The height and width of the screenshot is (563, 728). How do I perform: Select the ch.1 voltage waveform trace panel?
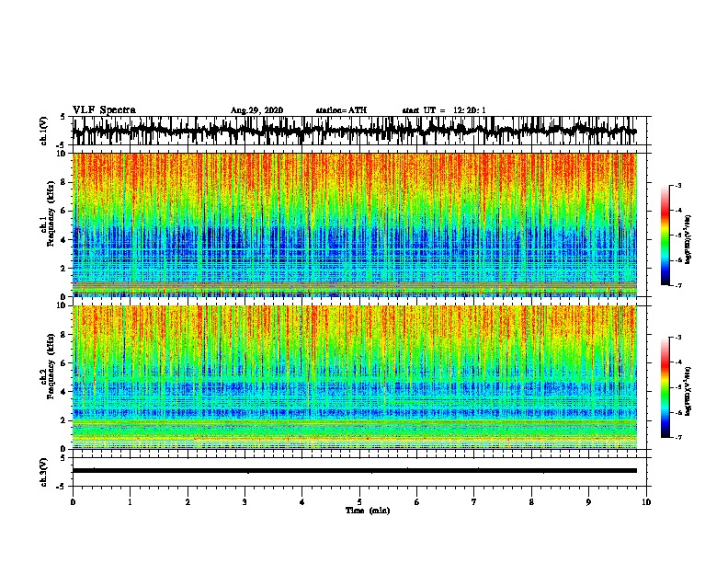tap(359, 131)
